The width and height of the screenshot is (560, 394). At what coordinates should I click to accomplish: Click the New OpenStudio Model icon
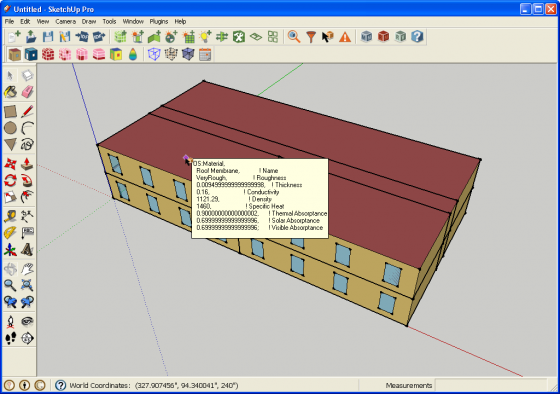pyautogui.click(x=14, y=37)
